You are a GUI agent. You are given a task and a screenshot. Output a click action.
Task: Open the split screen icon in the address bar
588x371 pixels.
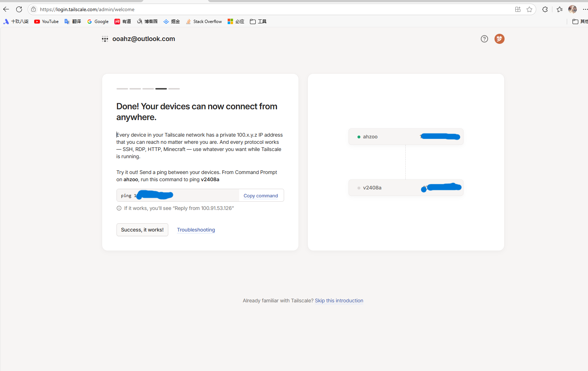click(518, 9)
